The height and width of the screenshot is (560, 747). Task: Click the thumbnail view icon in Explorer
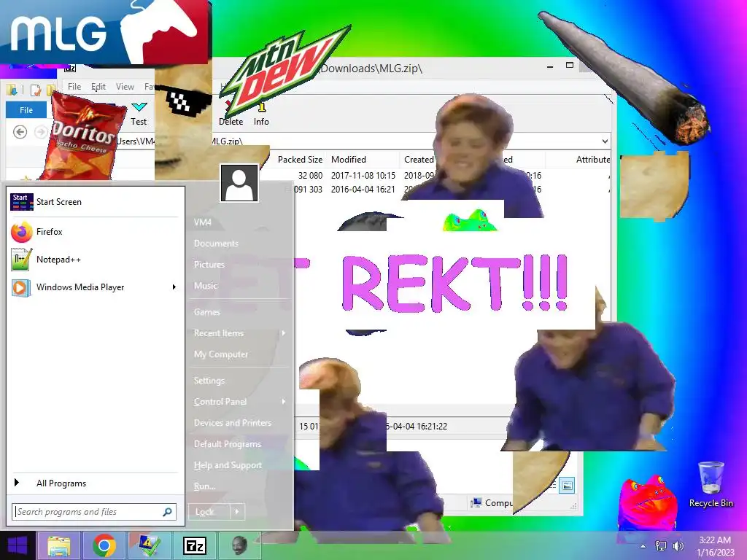(x=567, y=486)
